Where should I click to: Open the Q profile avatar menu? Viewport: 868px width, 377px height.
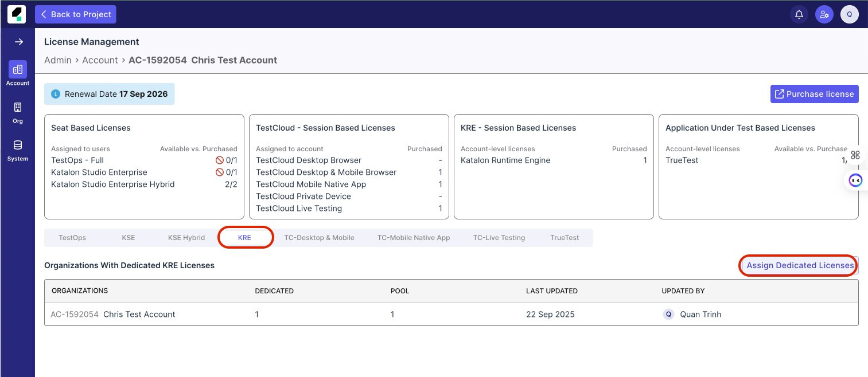(x=849, y=14)
